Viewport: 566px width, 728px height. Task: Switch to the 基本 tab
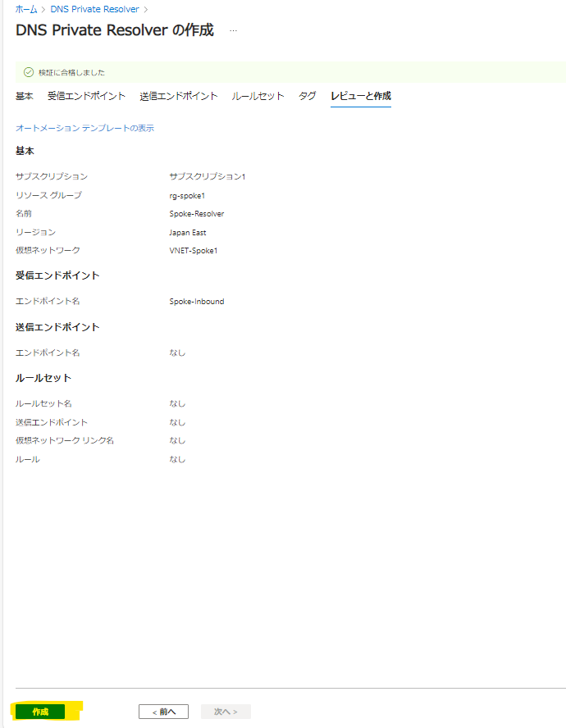[24, 96]
